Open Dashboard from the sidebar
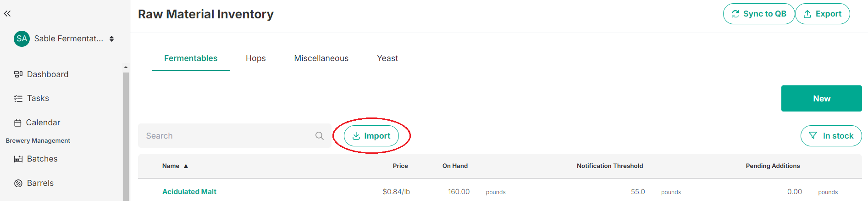Image resolution: width=868 pixels, height=201 pixels. (x=47, y=74)
